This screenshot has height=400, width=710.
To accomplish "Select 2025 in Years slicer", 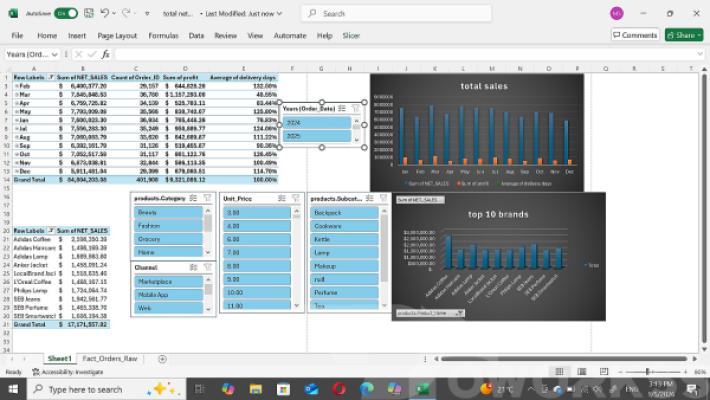I will [317, 136].
